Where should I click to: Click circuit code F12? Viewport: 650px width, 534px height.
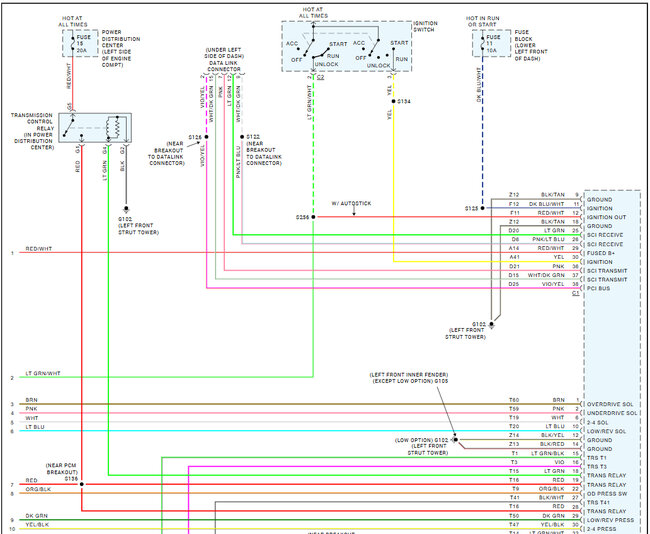click(514, 204)
